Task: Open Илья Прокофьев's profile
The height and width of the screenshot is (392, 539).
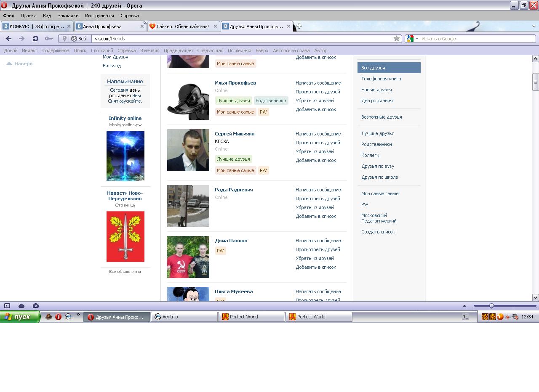Action: 235,83
